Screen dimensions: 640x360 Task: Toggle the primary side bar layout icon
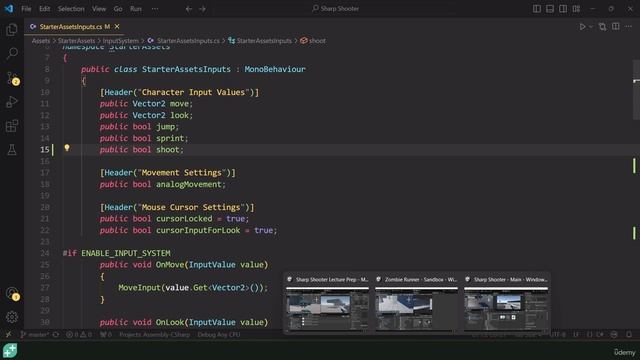tap(537, 9)
